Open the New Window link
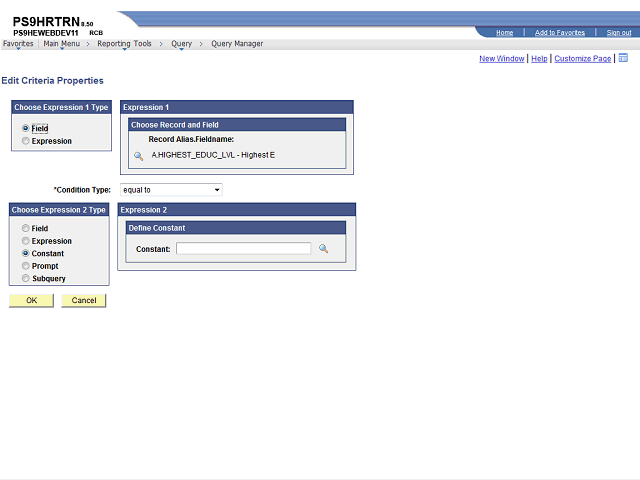Screen dimensions: 640x480 point(502,59)
